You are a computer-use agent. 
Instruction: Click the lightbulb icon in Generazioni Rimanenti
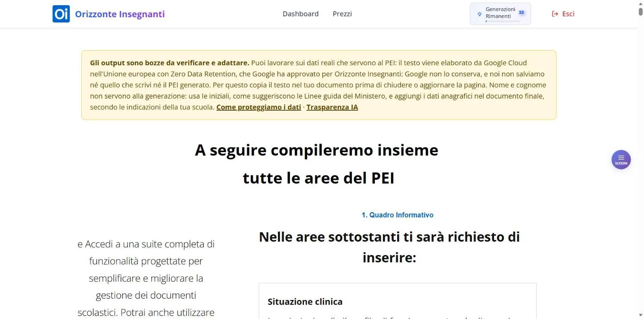coord(479,14)
